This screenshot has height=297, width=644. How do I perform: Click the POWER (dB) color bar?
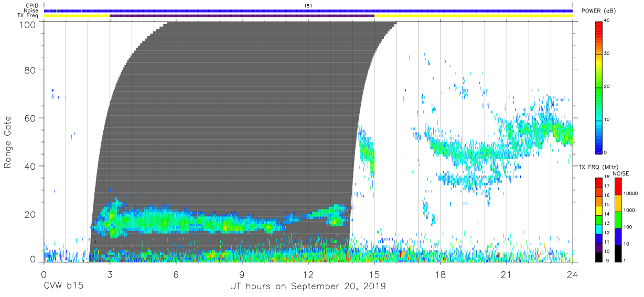(599, 87)
